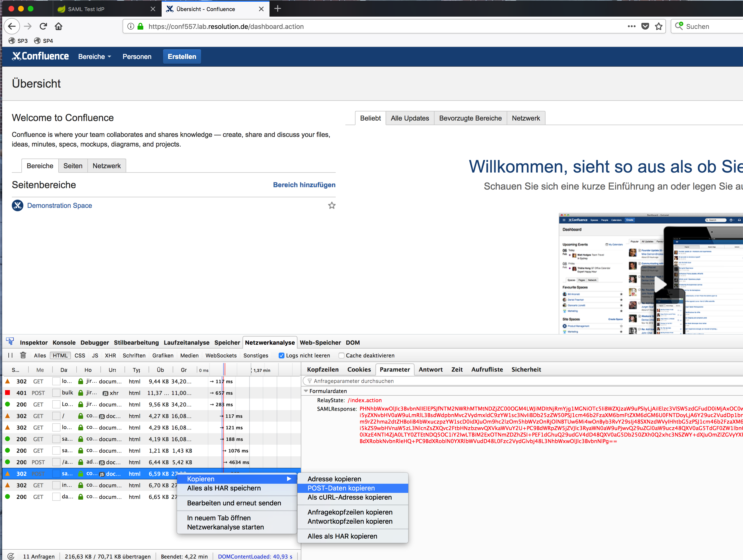743x560 pixels.
Task: Bookmark this page with the star icon
Action: tap(659, 26)
